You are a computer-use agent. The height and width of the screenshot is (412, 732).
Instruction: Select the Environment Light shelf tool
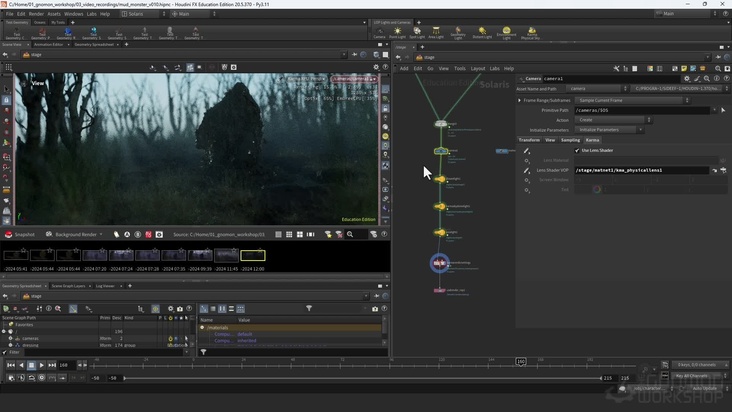[x=507, y=32]
